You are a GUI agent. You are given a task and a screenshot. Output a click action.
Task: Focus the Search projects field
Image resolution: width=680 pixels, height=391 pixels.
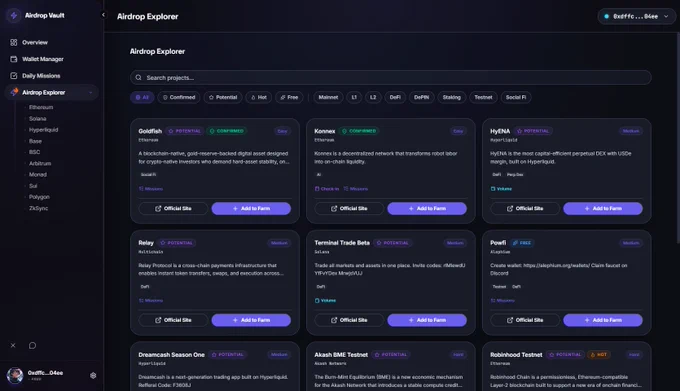(x=390, y=78)
